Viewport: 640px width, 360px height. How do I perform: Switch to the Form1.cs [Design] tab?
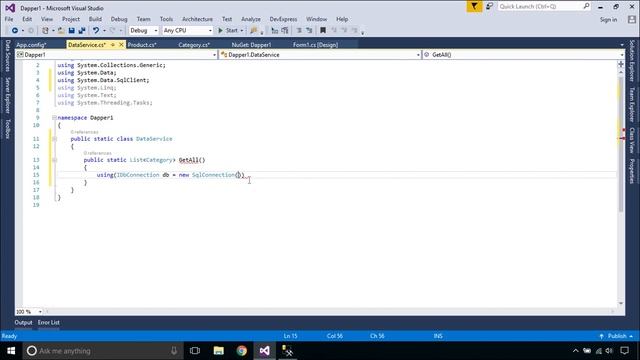click(316, 45)
